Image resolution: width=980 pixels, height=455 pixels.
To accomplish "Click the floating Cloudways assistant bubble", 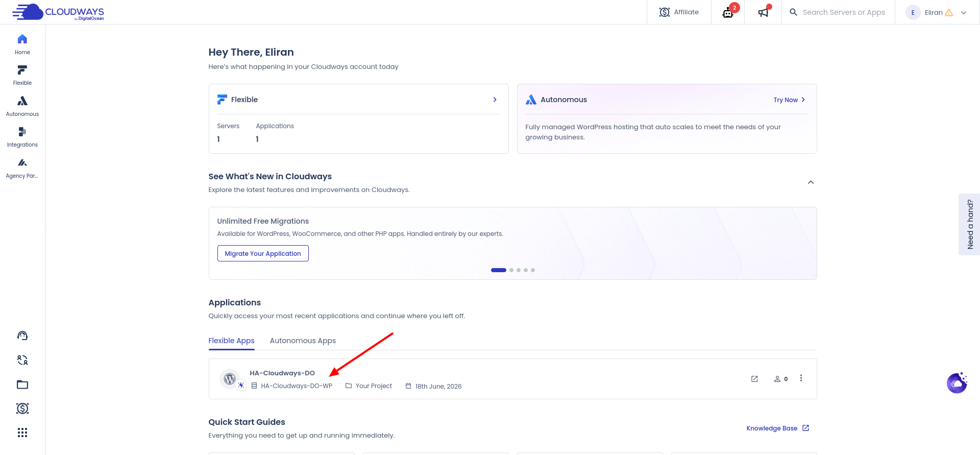I will (x=957, y=383).
